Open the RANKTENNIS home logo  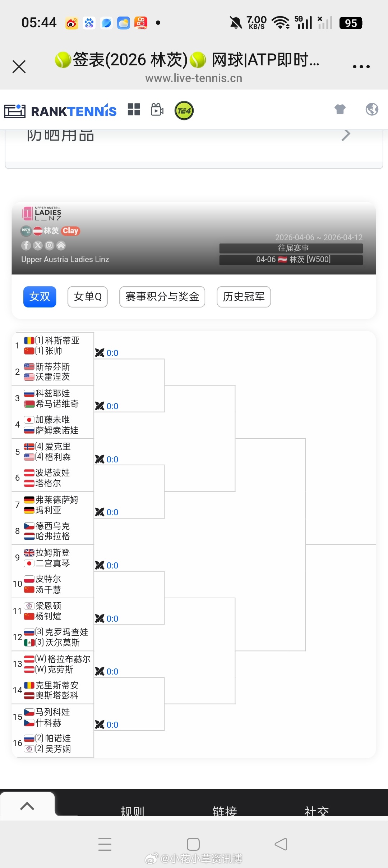[x=61, y=110]
